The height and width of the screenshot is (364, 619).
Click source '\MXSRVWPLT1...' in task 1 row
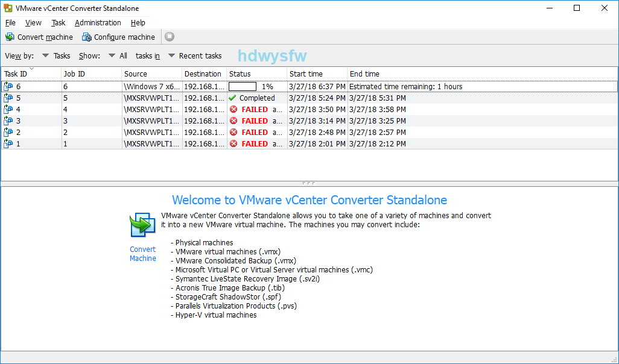[152, 143]
